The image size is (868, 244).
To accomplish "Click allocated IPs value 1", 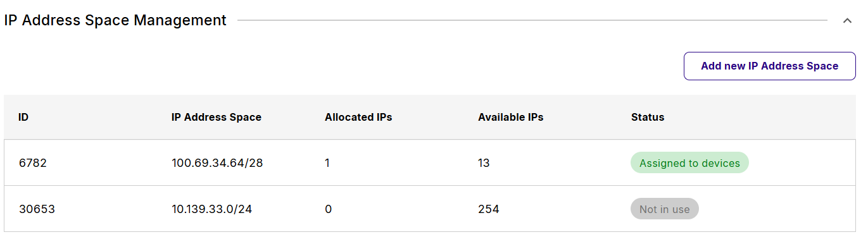I will (327, 163).
